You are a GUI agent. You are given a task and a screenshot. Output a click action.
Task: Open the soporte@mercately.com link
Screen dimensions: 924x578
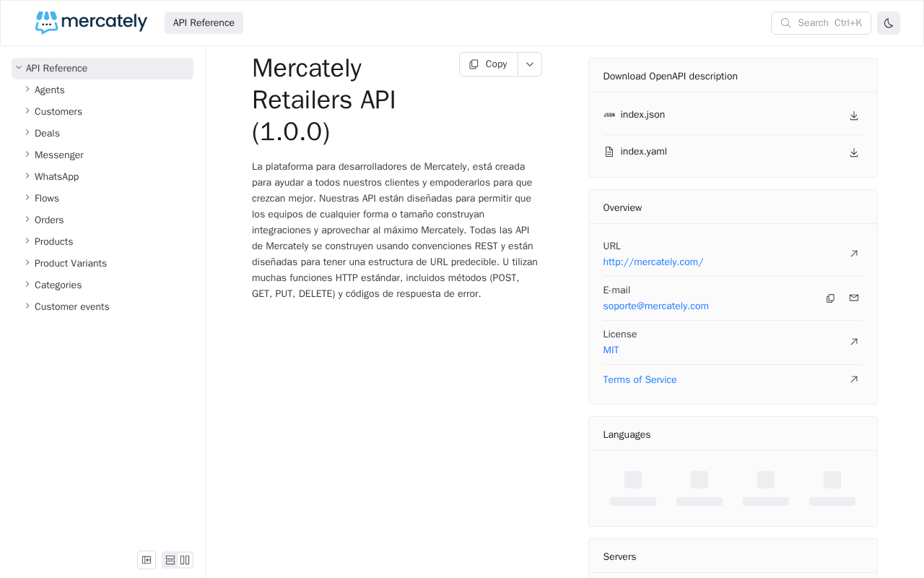coord(655,306)
